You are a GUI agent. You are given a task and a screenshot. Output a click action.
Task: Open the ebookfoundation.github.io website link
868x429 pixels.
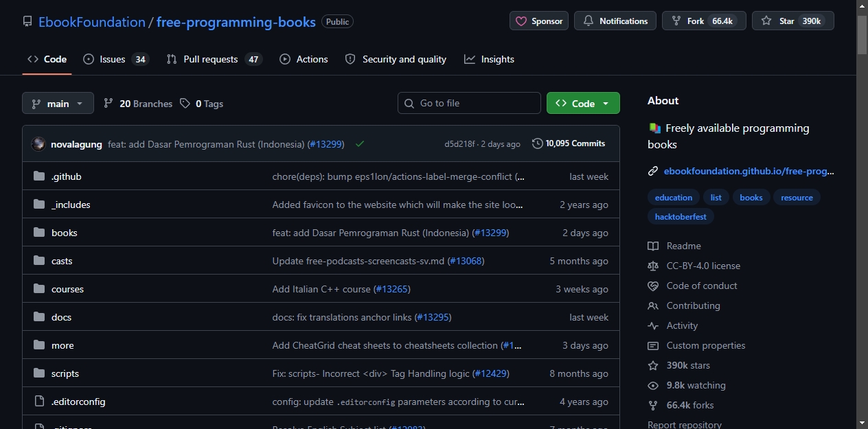pos(749,172)
